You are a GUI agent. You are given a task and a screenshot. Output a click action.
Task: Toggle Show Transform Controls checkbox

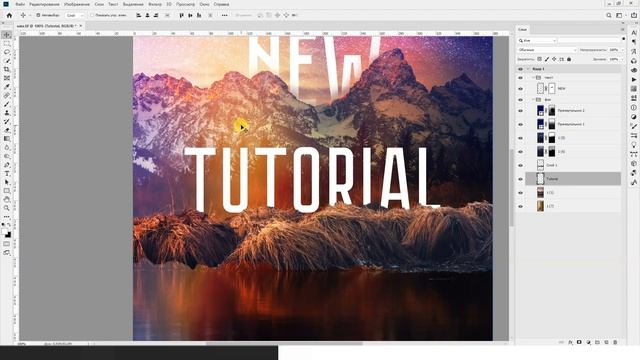pos(92,15)
